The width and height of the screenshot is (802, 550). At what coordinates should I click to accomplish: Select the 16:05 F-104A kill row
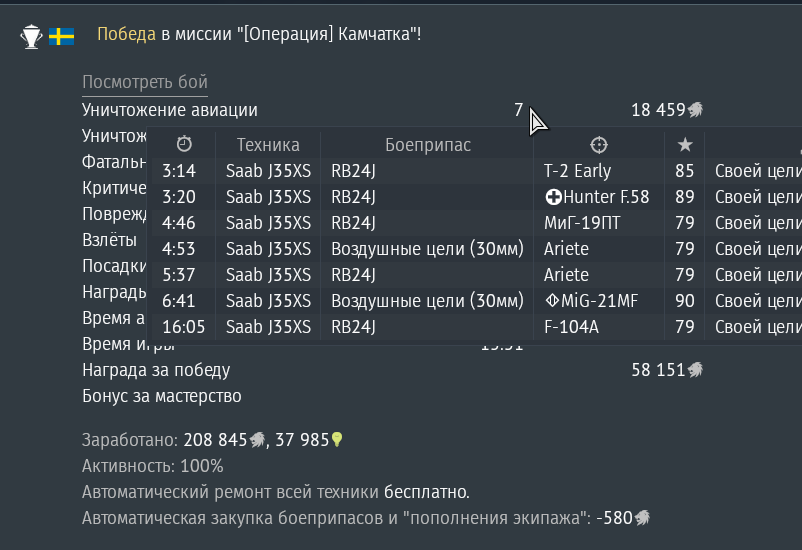[477, 327]
